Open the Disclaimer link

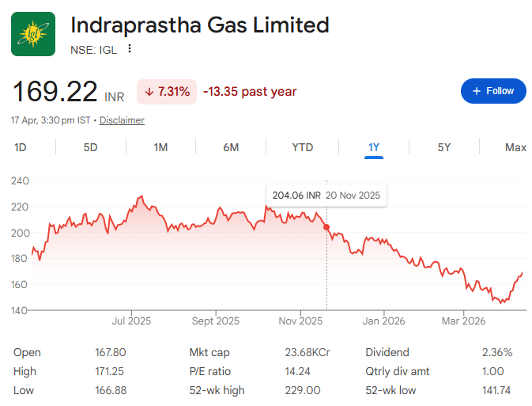(x=122, y=120)
